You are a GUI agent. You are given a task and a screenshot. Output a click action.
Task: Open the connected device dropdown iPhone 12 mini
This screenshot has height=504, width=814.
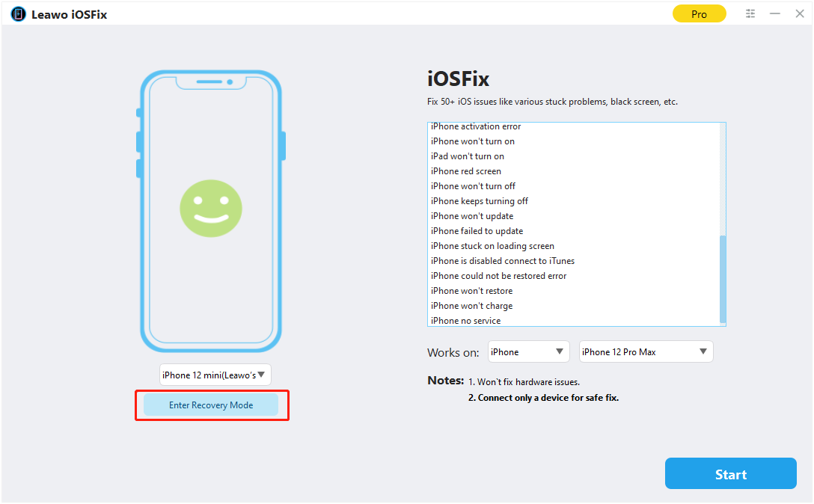(x=215, y=375)
